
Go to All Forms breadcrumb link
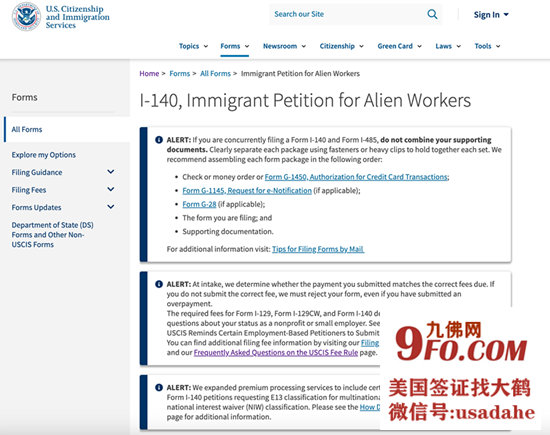[215, 74]
